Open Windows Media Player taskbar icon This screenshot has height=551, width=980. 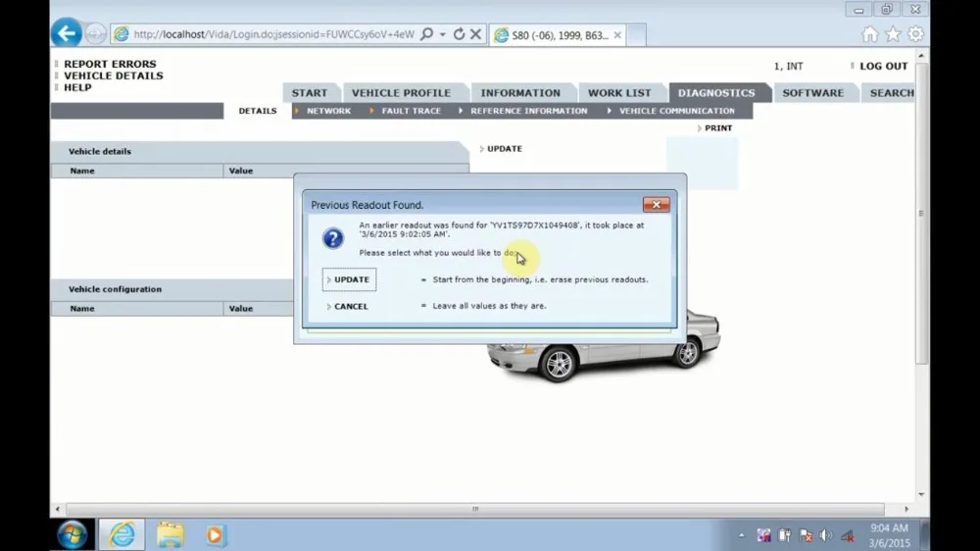pos(215,535)
